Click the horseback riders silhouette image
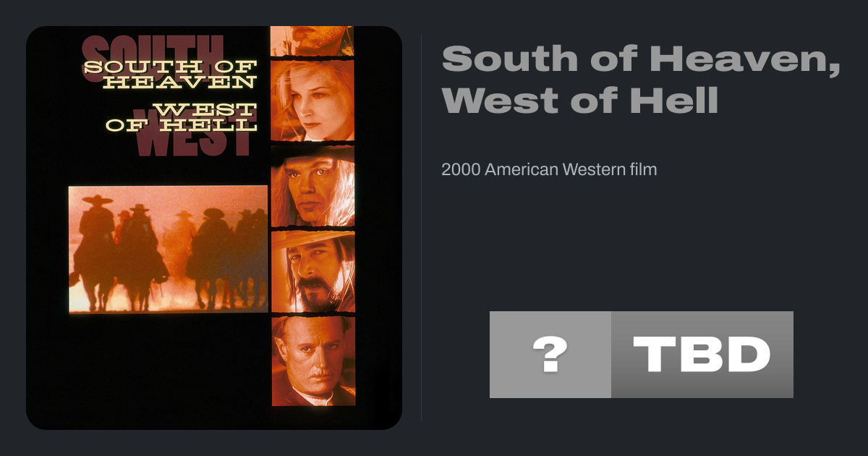868x456 pixels. (169, 249)
